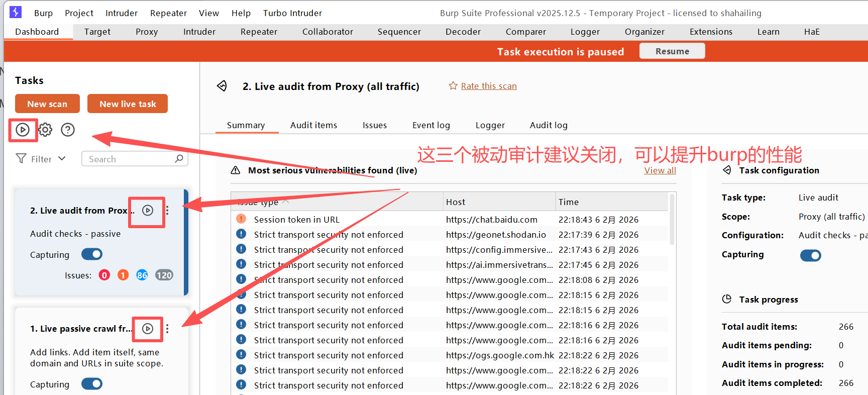Resume the Live audit from Proxy task
The image size is (868, 395).
tap(148, 211)
